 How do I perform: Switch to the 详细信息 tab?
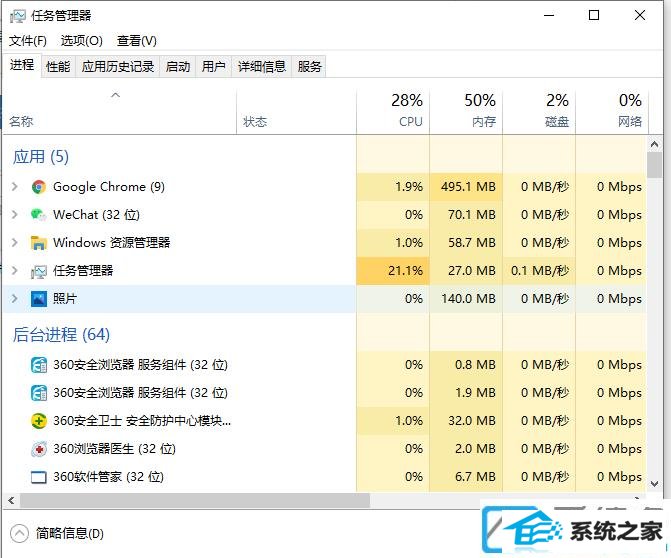261,67
